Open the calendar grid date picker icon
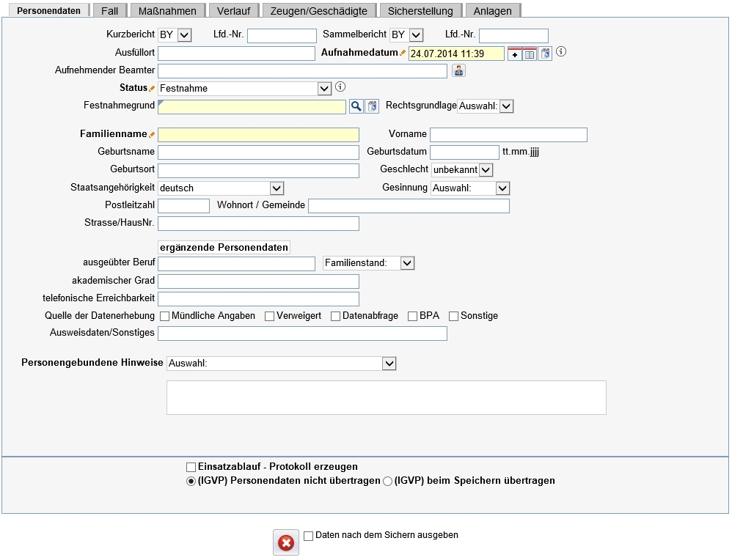The height and width of the screenshot is (560, 732). coord(530,54)
